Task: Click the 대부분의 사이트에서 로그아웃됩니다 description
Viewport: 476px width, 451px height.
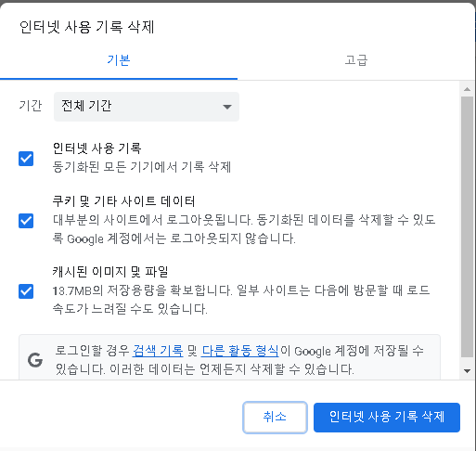Action: point(244,229)
